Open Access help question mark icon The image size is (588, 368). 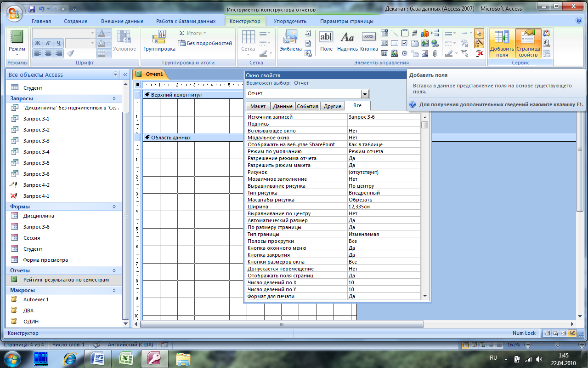pos(579,21)
